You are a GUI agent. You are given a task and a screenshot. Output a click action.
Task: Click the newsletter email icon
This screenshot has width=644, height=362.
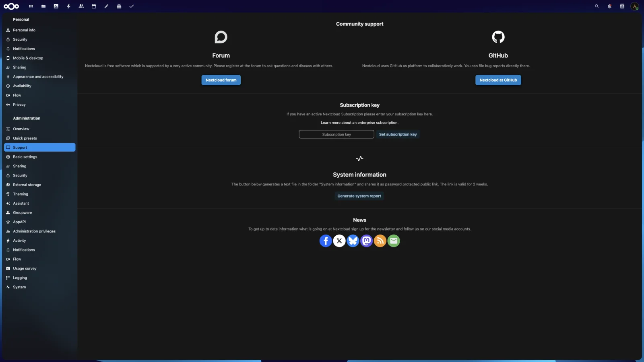(394, 241)
